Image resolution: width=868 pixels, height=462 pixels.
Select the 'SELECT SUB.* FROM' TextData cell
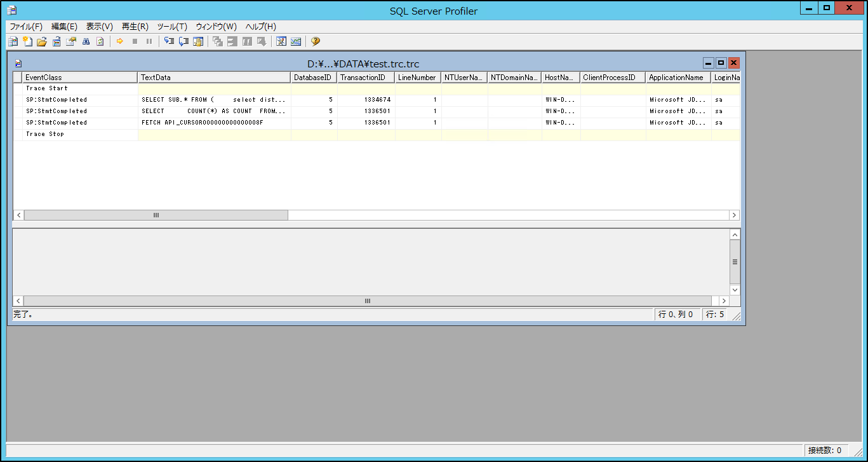(214, 100)
